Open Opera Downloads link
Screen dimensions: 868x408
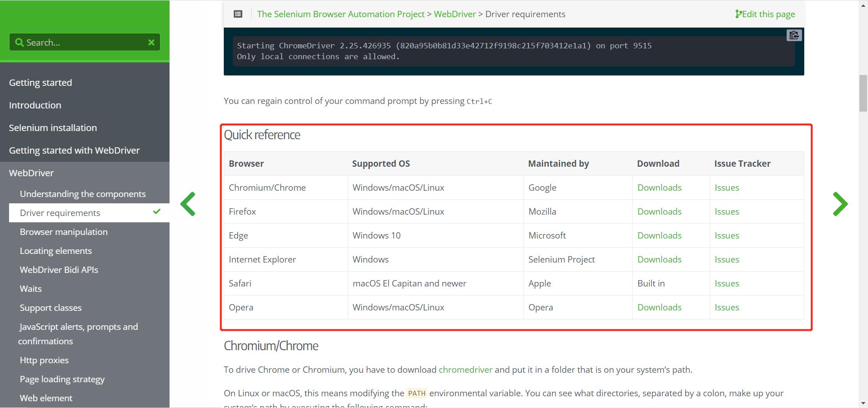click(x=660, y=307)
